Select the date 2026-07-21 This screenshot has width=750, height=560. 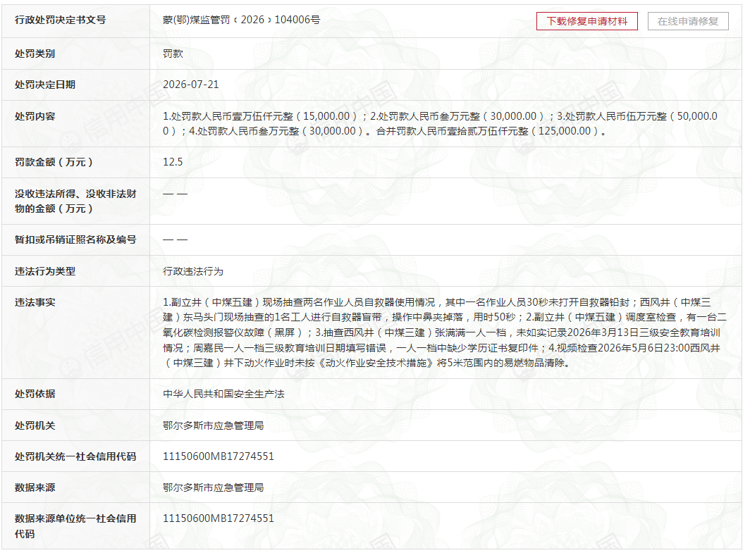(x=191, y=85)
